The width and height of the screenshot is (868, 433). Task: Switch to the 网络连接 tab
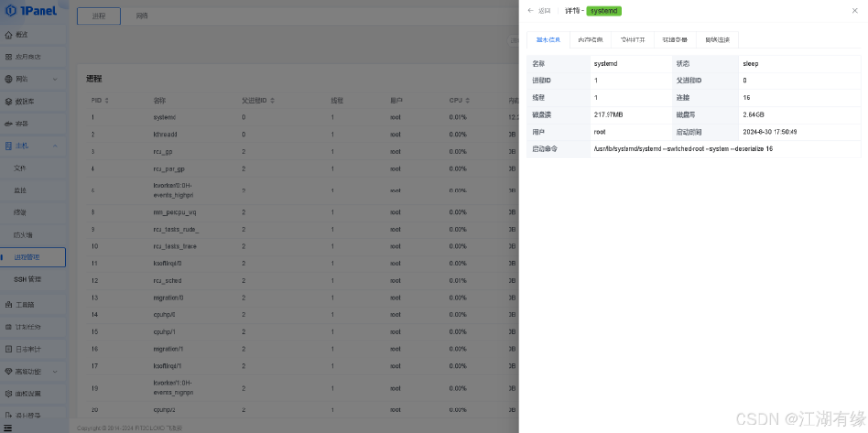[x=717, y=40]
